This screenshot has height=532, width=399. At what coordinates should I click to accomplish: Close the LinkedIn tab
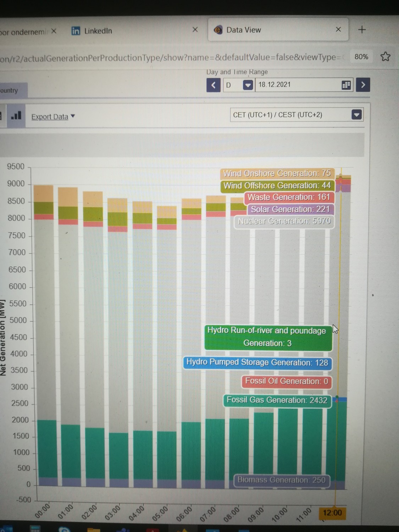pyautogui.click(x=195, y=30)
